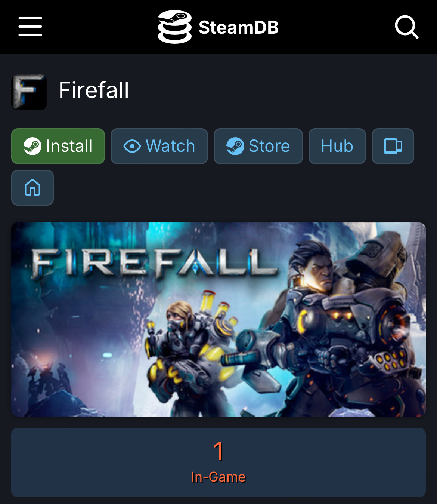Screen dimensions: 437x504
Task: Open the game homepage via the house icon
Action: coord(32,188)
